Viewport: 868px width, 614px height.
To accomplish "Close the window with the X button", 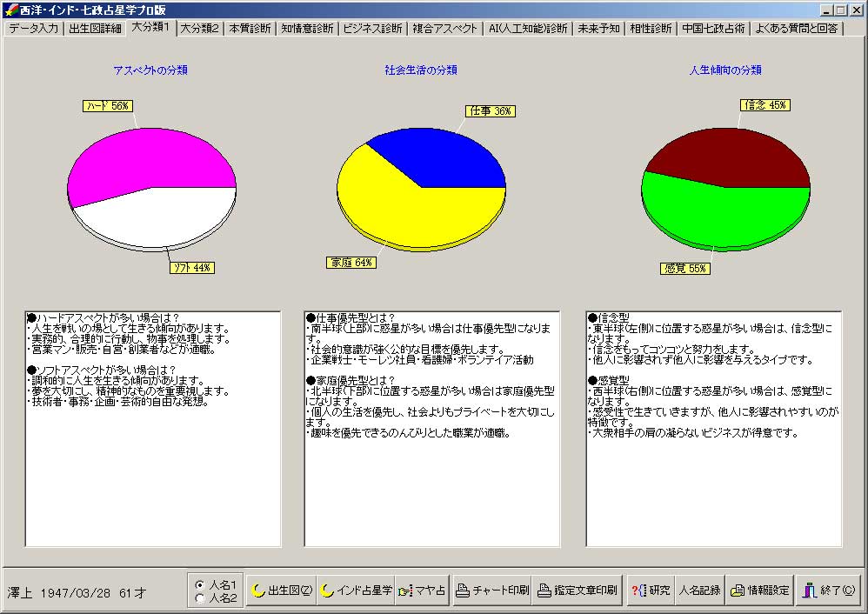I will pyautogui.click(x=856, y=10).
